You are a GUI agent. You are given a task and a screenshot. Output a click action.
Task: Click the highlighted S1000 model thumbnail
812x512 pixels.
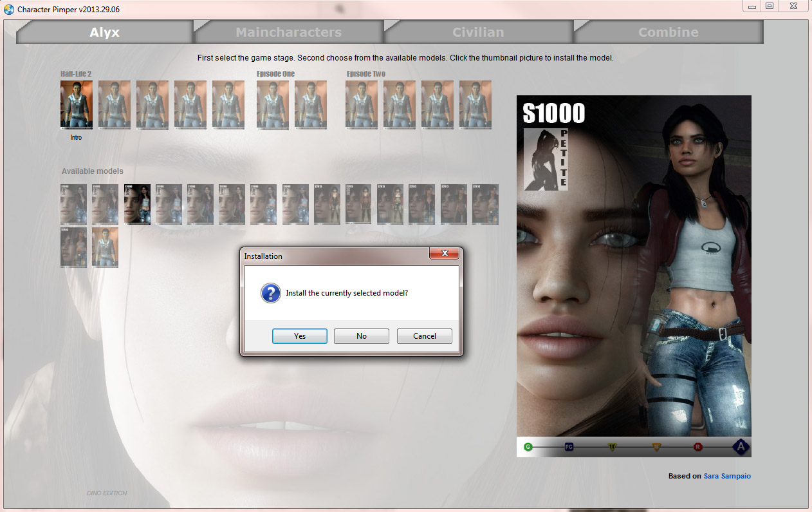(137, 204)
